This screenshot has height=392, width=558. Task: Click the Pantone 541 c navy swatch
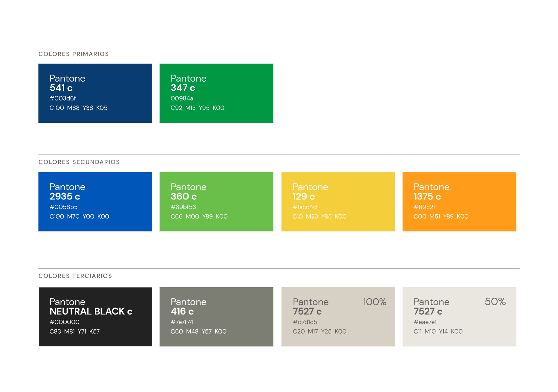[x=95, y=93]
